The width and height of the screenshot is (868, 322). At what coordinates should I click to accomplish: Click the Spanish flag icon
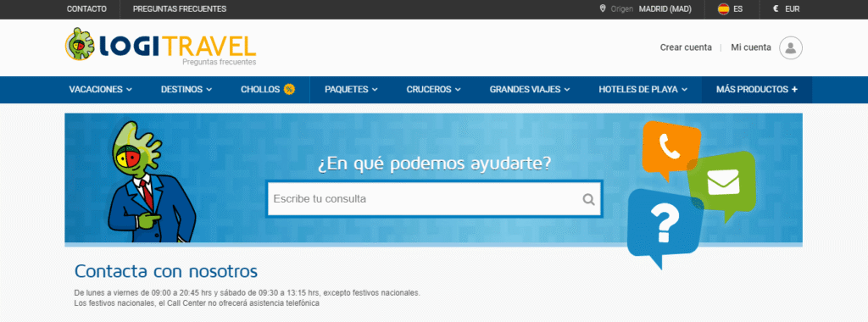coord(723,8)
